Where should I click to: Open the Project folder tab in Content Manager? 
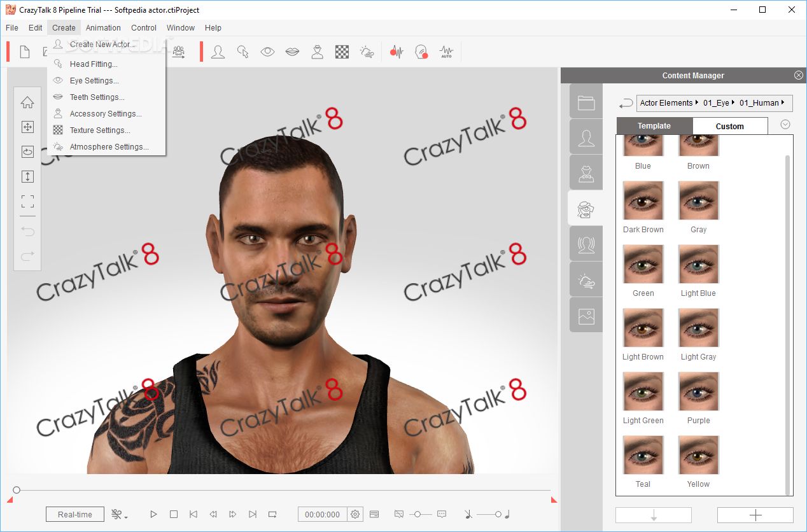[586, 102]
